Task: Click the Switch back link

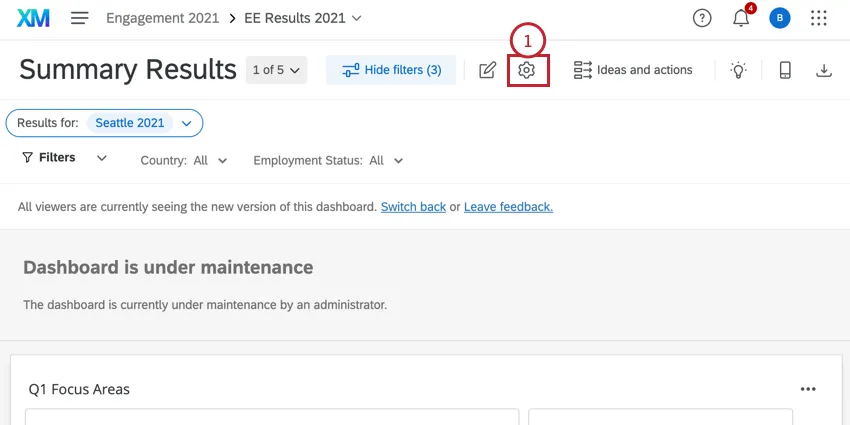Action: [x=413, y=207]
